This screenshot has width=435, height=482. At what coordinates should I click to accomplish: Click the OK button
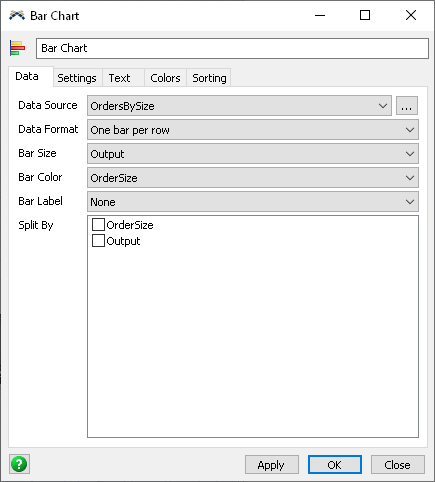[x=335, y=464]
